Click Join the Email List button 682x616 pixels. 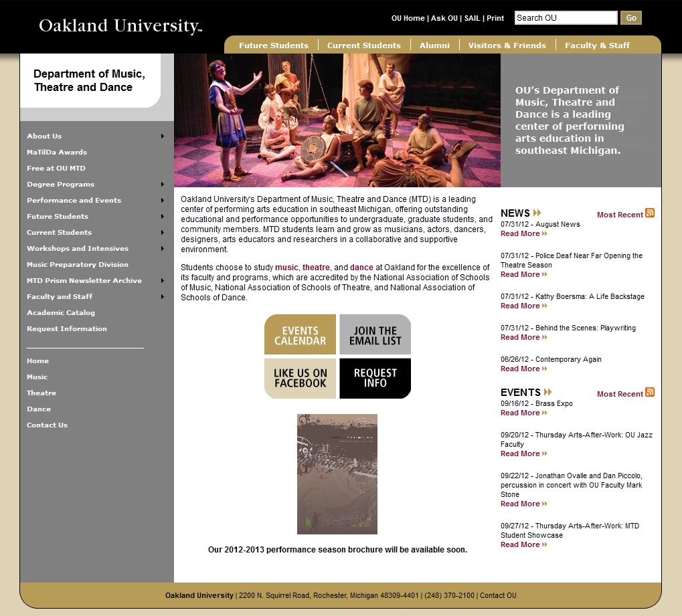(375, 334)
